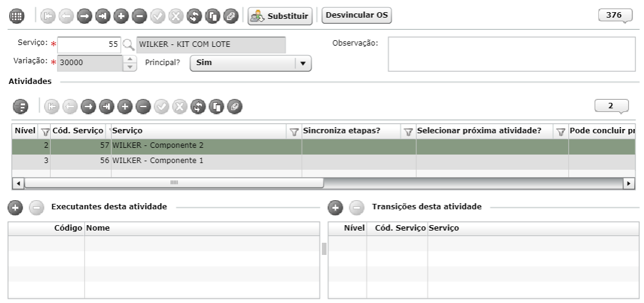Cancel activity edit X in Atividades toolbar

[x=180, y=107]
